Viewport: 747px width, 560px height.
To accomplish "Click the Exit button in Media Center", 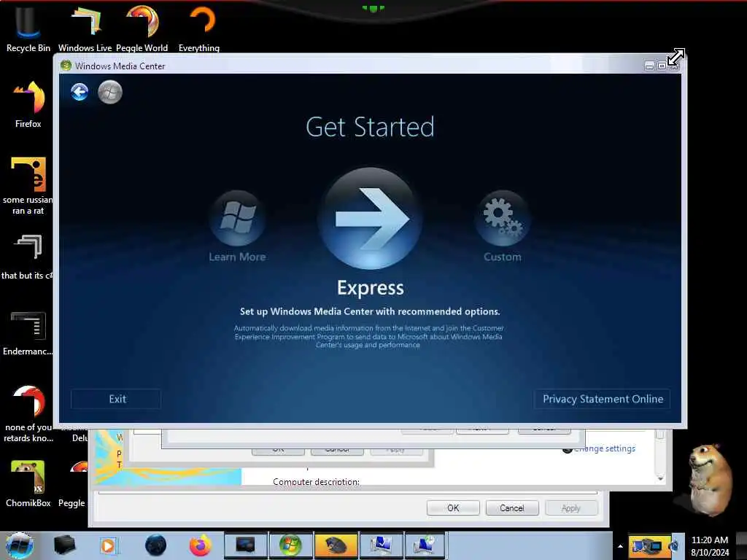I will [x=117, y=399].
